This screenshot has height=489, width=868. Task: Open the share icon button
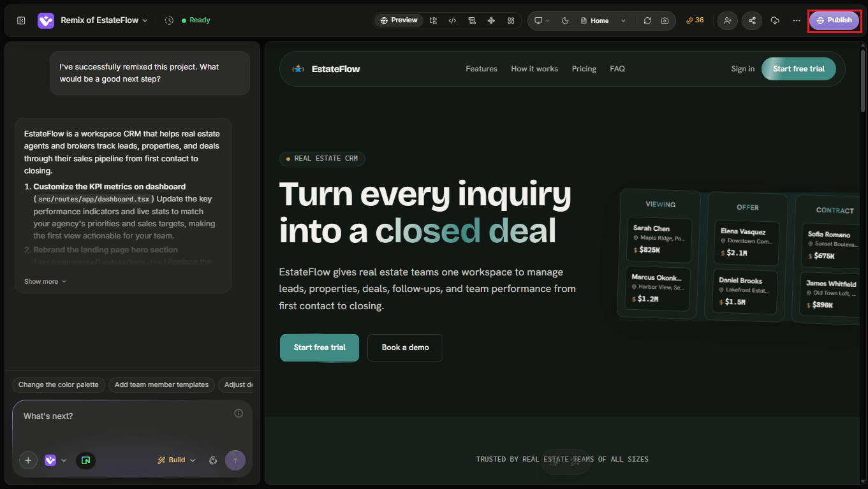pos(752,20)
